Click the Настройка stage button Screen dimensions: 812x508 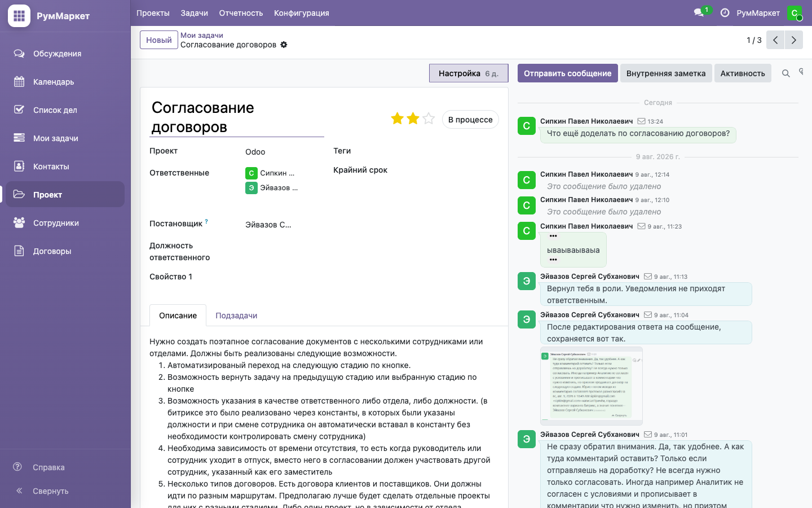point(469,73)
